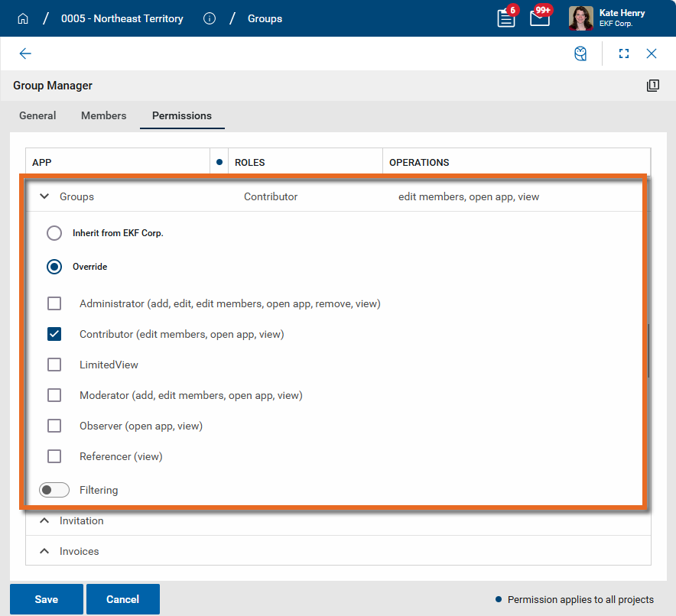
Task: Open the info icon beside Northeast Territory
Action: coord(210,18)
